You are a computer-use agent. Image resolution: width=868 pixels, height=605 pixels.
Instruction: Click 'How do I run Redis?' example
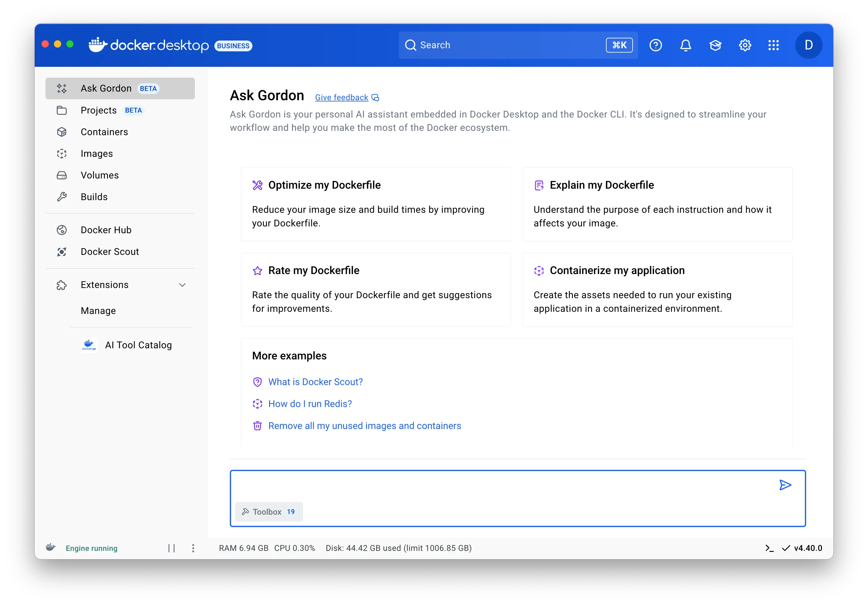(x=310, y=404)
